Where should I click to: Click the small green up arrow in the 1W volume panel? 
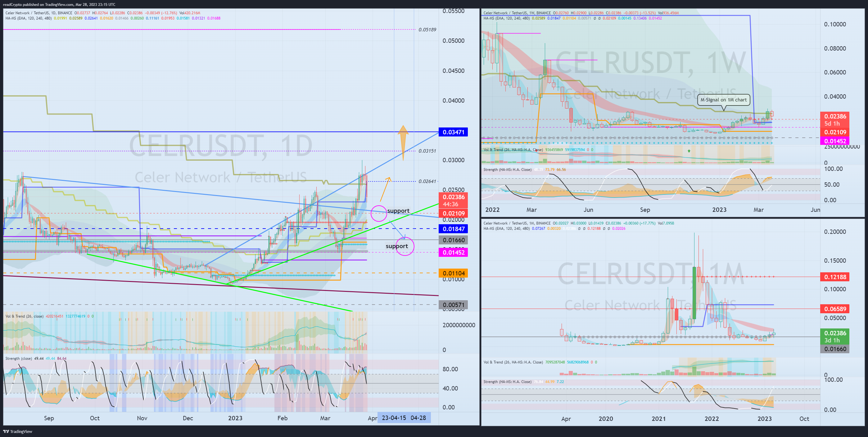point(689,151)
